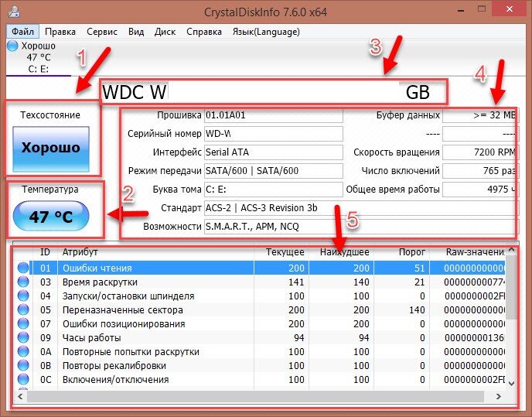The height and width of the screenshot is (417, 532).
Task: Click status icon of row 0C Включения/отключения
Action: [x=23, y=379]
